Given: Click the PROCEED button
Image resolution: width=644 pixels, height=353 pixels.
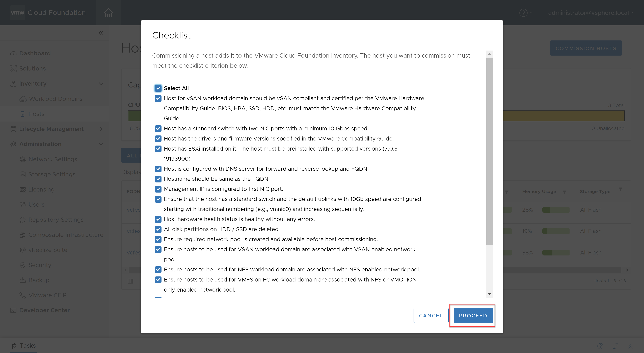Looking at the screenshot, I should point(473,315).
